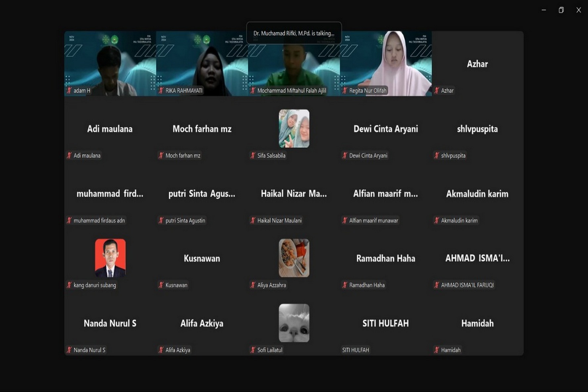Click the large 'Kusnawan' participant name

202,258
